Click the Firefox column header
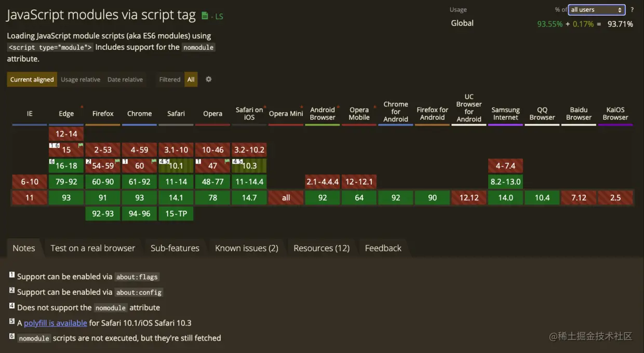This screenshot has height=353, width=644. click(103, 114)
